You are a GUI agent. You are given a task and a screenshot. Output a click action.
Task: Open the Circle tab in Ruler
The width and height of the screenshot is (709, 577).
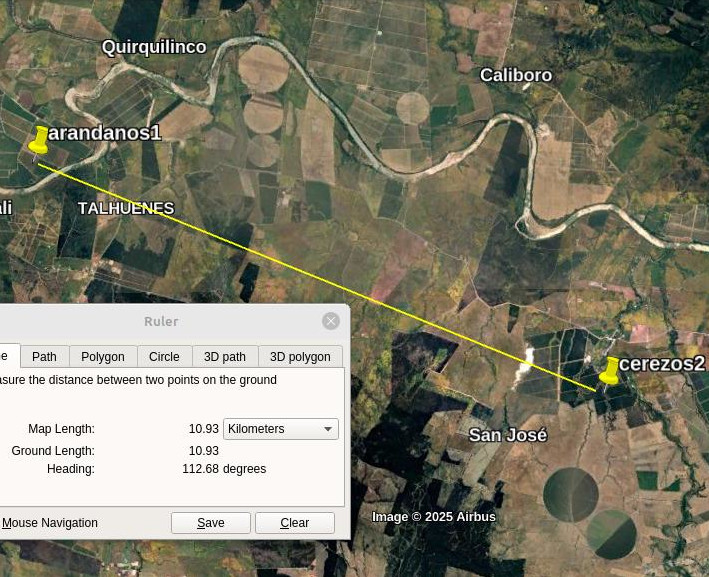[x=164, y=357]
